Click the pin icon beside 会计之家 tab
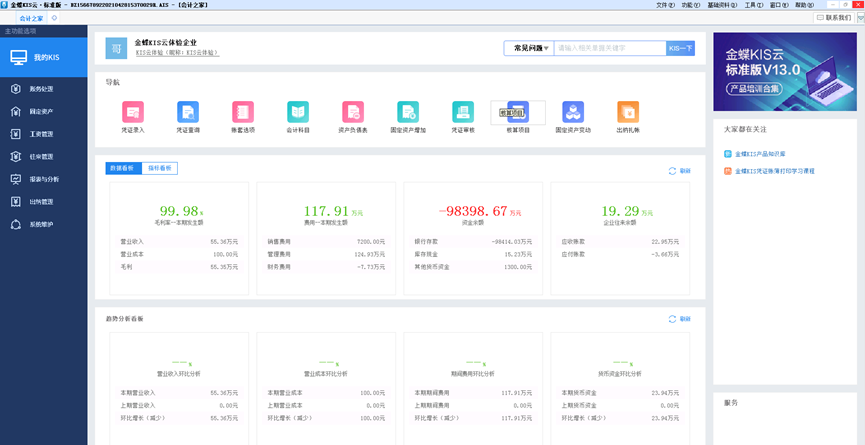Image resolution: width=865 pixels, height=445 pixels. point(54,18)
